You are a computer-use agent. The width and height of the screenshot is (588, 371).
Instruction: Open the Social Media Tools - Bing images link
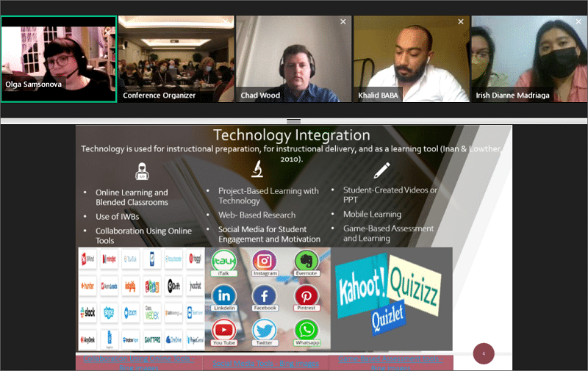pyautogui.click(x=266, y=363)
